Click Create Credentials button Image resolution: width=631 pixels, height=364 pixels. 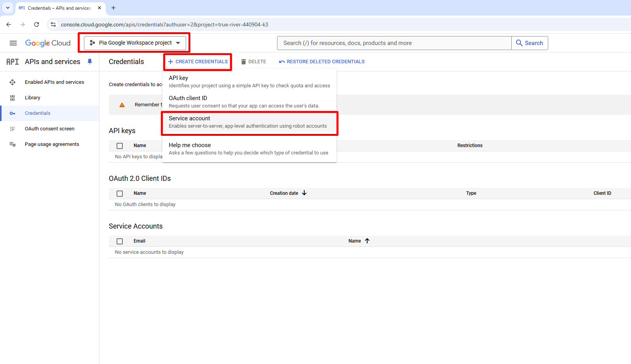pyautogui.click(x=198, y=62)
